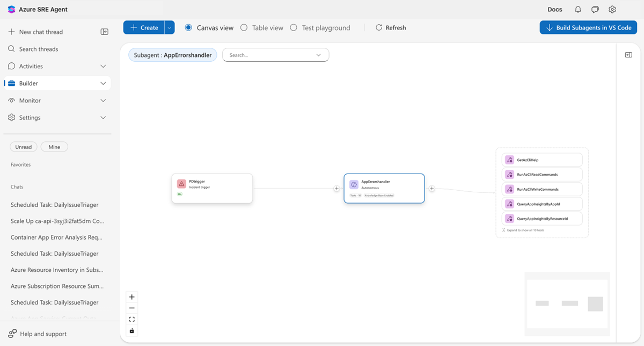This screenshot has width=644, height=346.
Task: Fit the workflow to the view
Action: [131, 319]
